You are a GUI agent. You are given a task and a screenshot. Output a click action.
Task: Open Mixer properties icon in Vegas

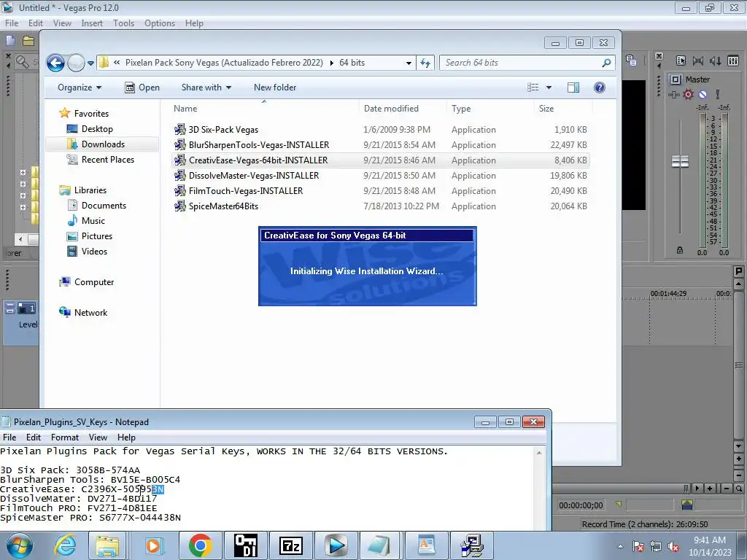point(681,61)
